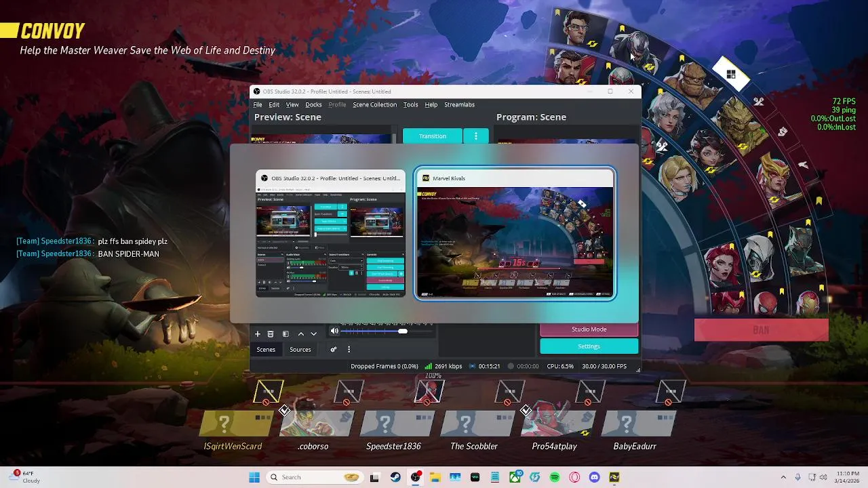This screenshot has width=868, height=488.
Task: Filter heroes by Vanguard fist role icon
Action: point(783,131)
